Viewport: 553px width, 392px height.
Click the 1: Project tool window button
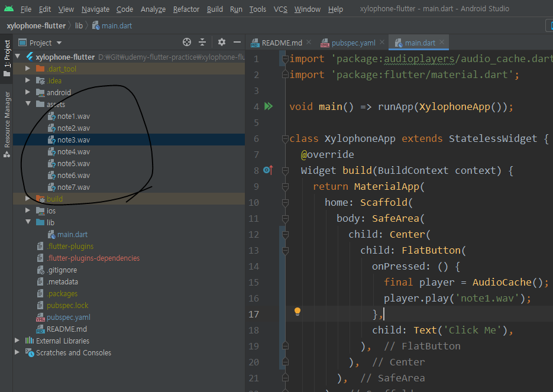coord(7,58)
